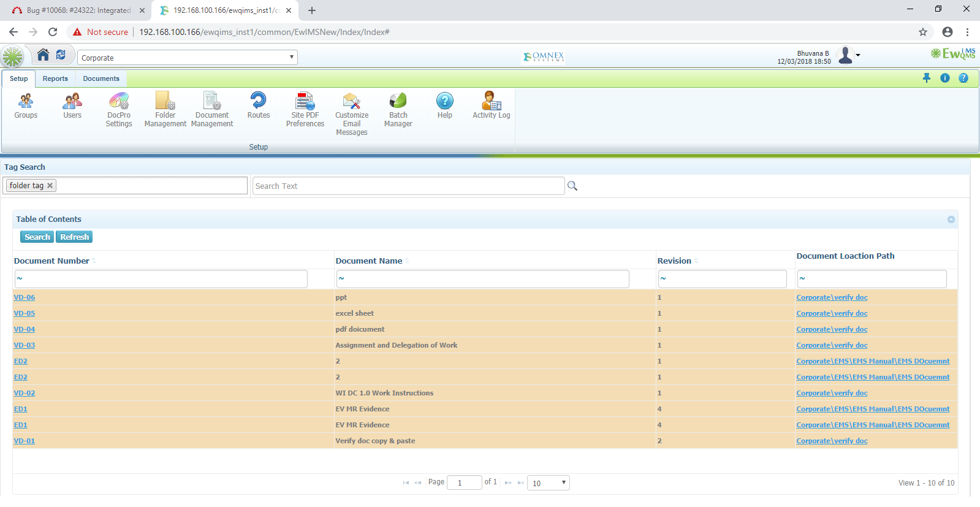This screenshot has width=980, height=507.
Task: Go to Home via house icon
Action: pos(43,55)
